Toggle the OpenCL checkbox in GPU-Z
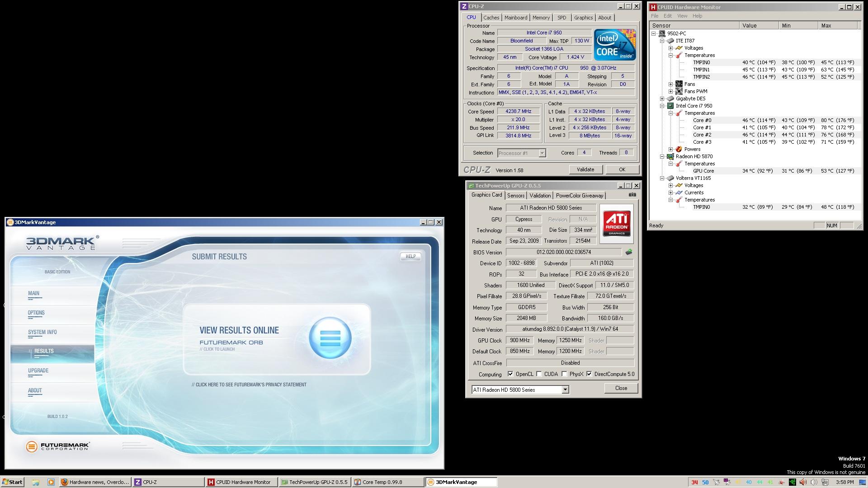Viewport: 868px width, 488px height. point(510,374)
